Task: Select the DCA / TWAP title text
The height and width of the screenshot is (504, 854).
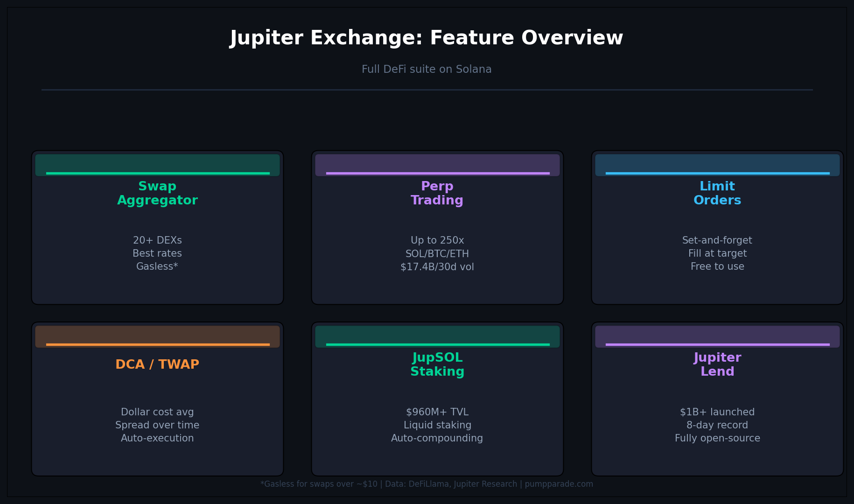Action: click(x=157, y=364)
